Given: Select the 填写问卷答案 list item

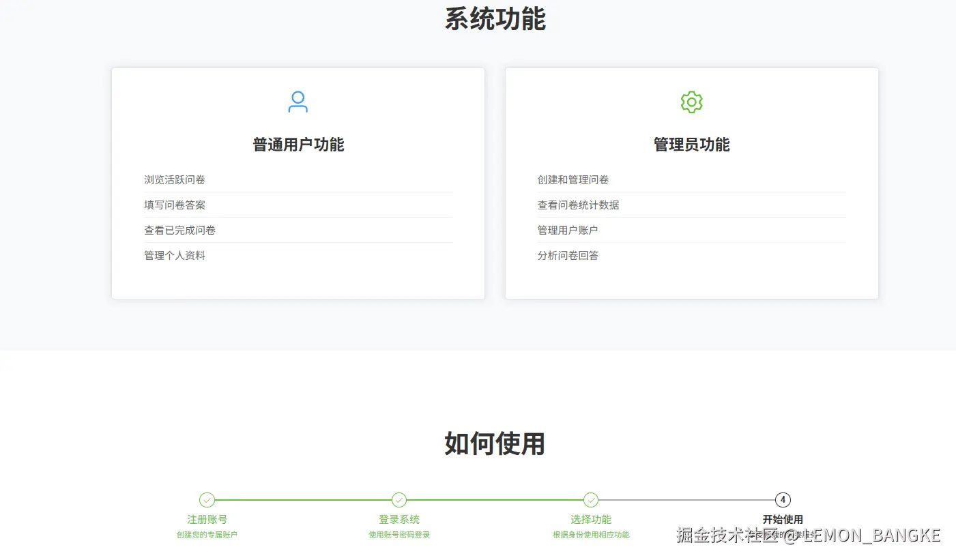Looking at the screenshot, I should coord(298,205).
